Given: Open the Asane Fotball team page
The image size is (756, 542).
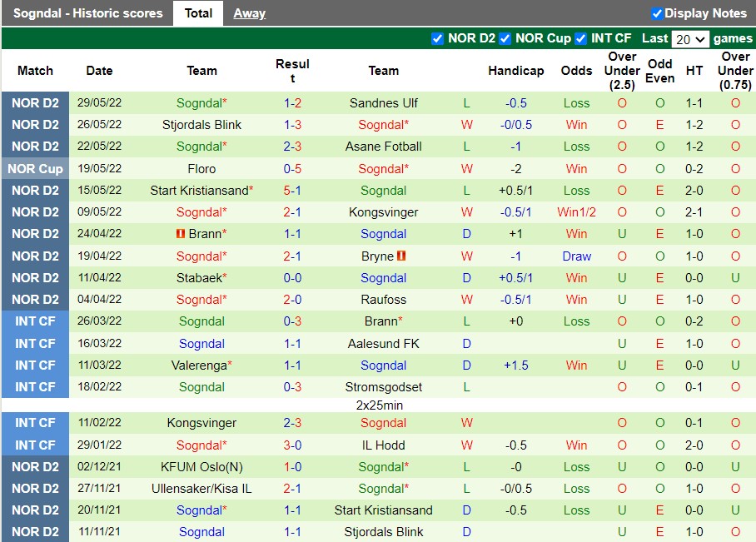Looking at the screenshot, I should point(383,147).
